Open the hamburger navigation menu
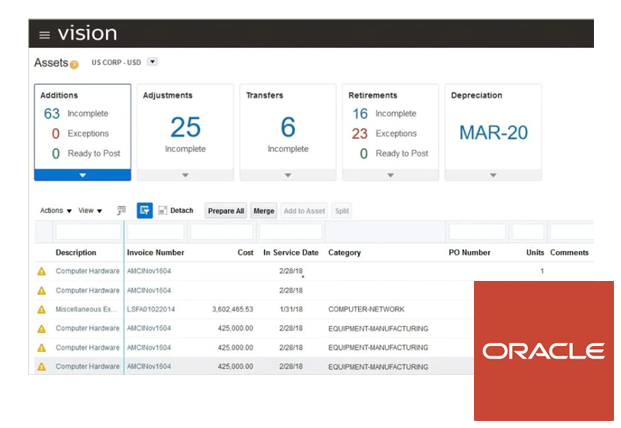Screen dimensions: 621x428 (44, 35)
